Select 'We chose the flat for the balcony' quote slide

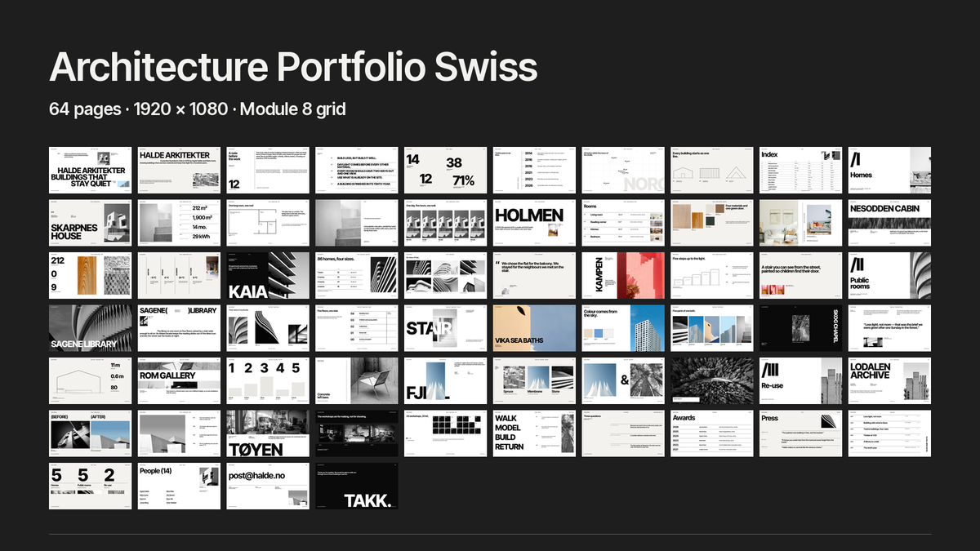[x=534, y=276]
